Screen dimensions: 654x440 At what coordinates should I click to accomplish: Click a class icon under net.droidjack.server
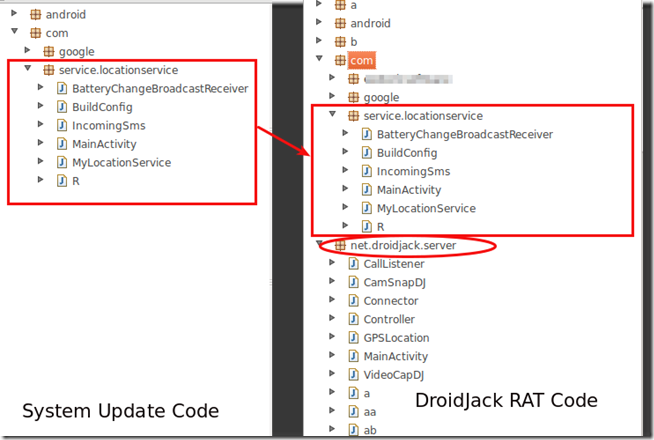pyautogui.click(x=354, y=393)
